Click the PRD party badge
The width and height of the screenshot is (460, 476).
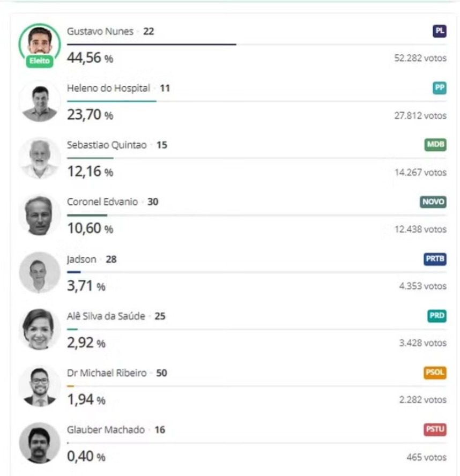coord(436,316)
